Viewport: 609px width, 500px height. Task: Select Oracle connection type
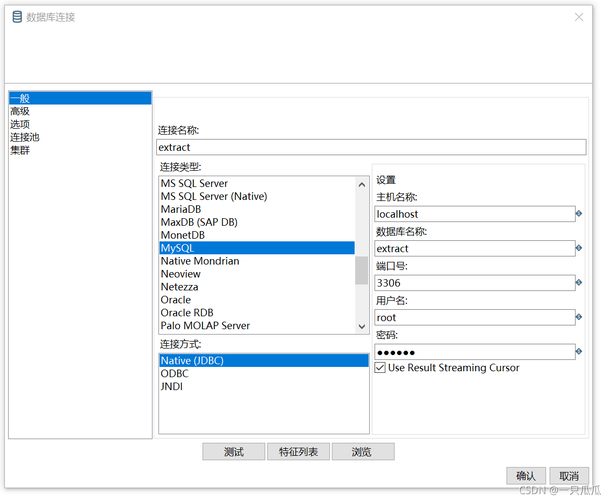click(x=257, y=300)
